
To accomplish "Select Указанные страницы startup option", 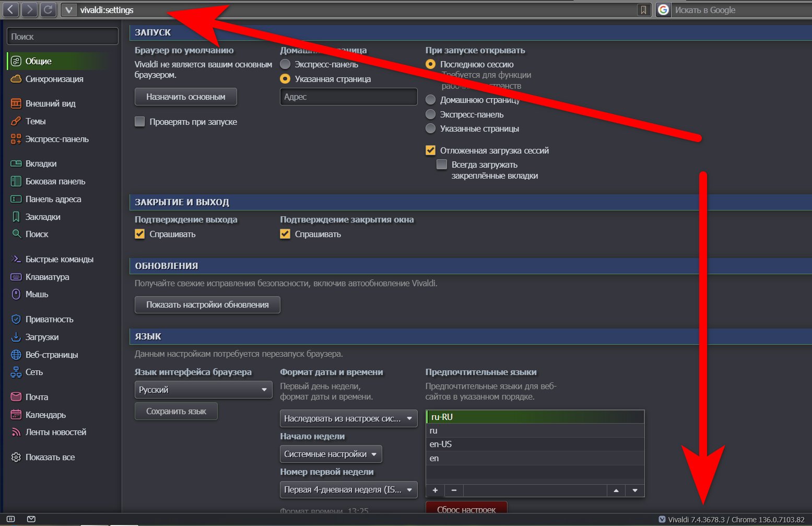I will coord(430,128).
